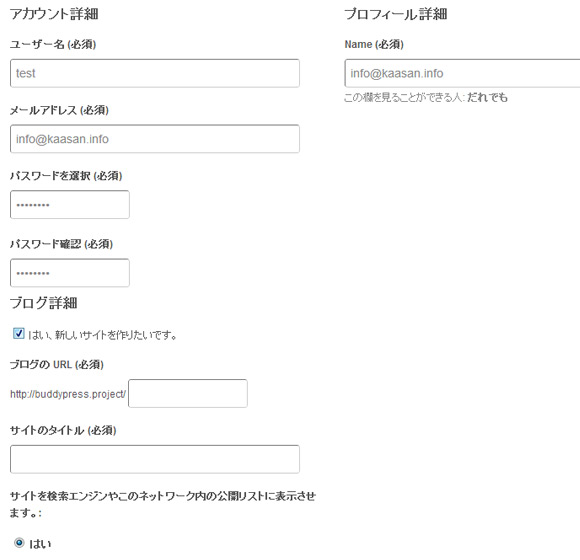Viewport: 580px width, 560px height.
Task: Click the サイトのタイトル (必須) label
Action: pos(63,430)
